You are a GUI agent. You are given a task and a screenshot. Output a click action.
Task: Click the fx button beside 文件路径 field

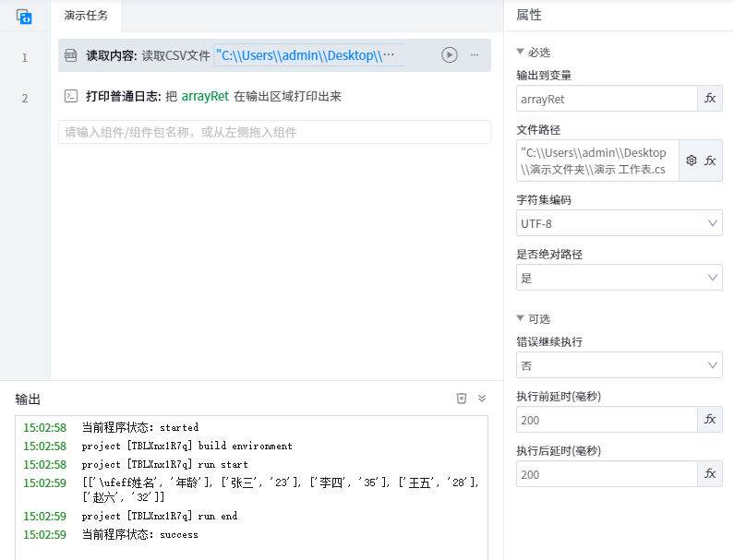pyautogui.click(x=710, y=161)
